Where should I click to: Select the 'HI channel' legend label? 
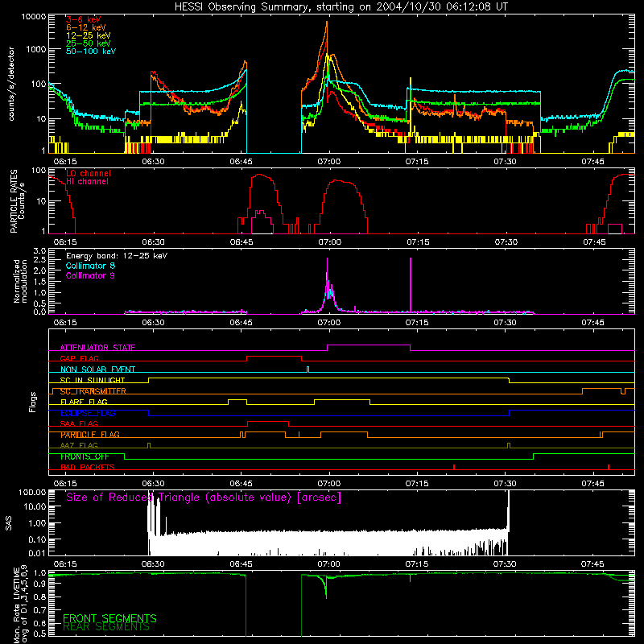click(87, 182)
